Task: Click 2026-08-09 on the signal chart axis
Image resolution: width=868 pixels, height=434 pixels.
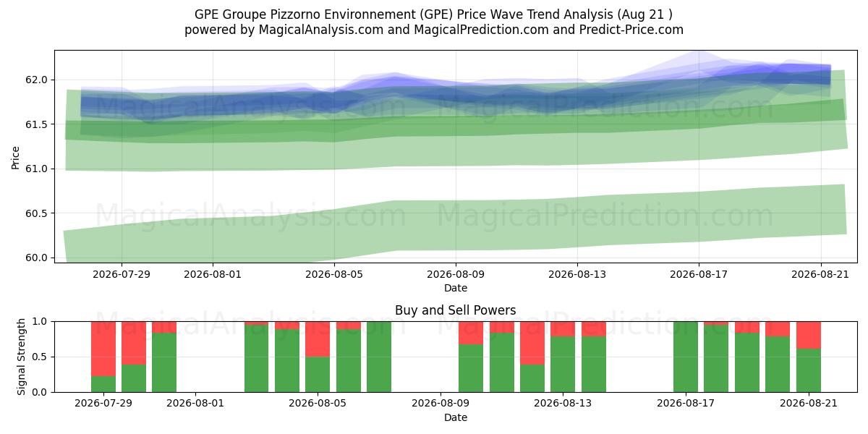Action: (x=440, y=404)
